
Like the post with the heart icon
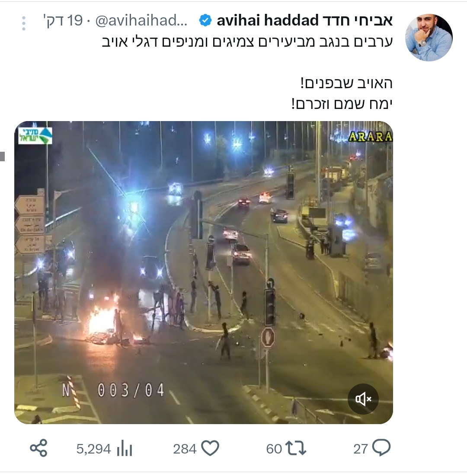point(211,448)
